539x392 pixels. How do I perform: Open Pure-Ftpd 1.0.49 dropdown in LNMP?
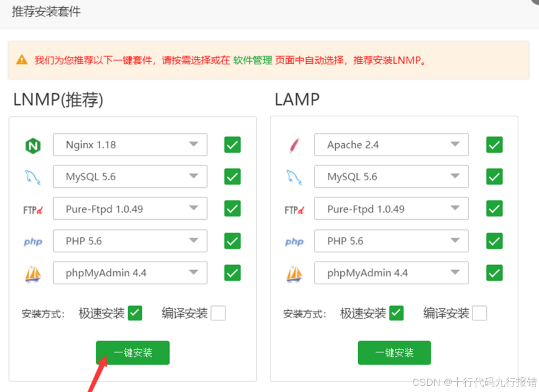[x=130, y=209]
